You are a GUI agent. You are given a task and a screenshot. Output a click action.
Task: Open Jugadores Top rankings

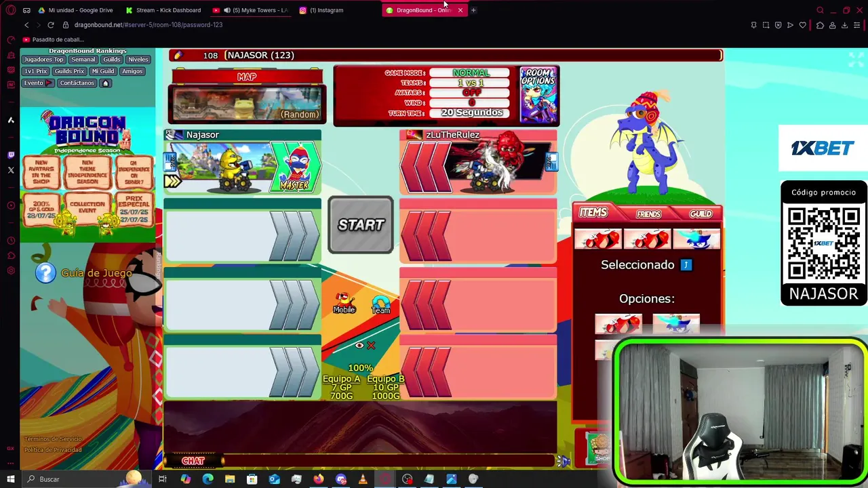44,60
